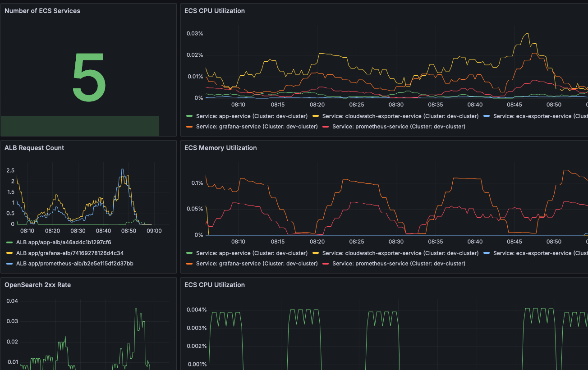This screenshot has width=588, height=370.
Task: Select prometheus-service in CPU Utilization legend
Action: 399,126
